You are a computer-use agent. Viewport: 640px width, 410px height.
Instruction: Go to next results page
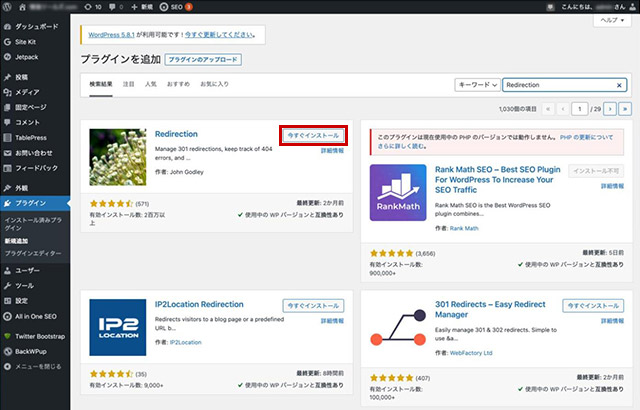610,109
